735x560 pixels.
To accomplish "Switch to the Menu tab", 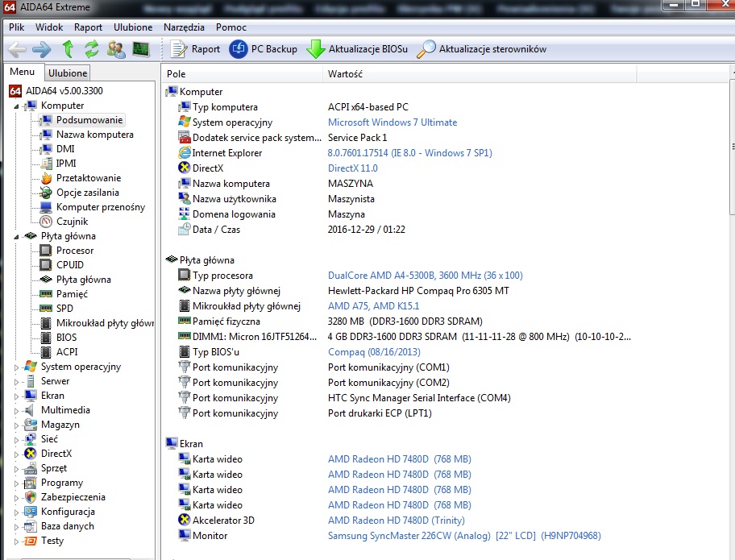I will click(x=22, y=72).
